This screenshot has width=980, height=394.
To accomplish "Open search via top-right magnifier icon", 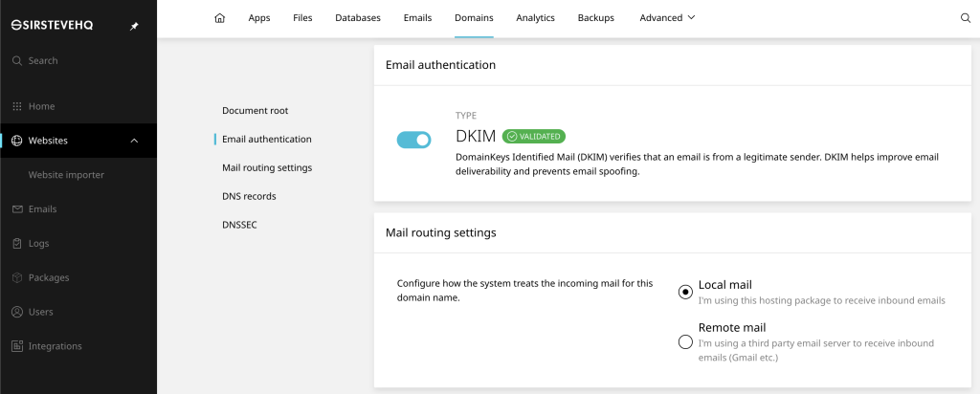I will pos(965,18).
